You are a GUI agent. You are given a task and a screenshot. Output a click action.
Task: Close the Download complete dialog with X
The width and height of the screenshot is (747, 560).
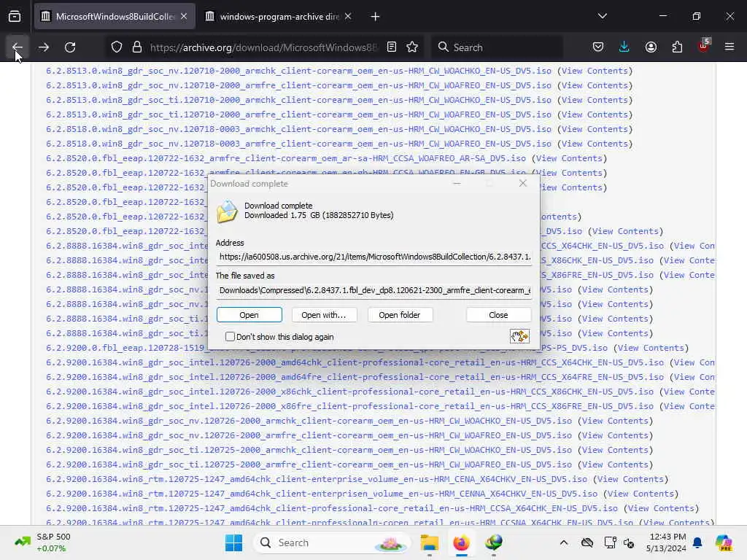pyautogui.click(x=522, y=183)
